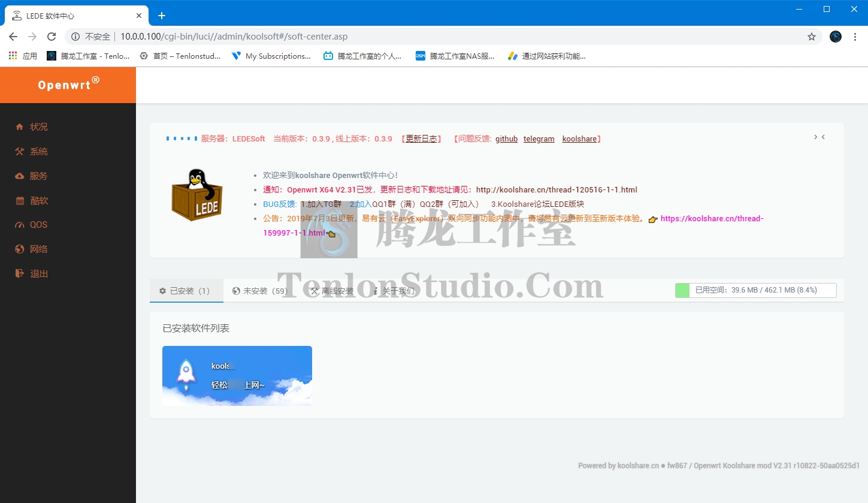Viewport: 868px width, 503px height.
Task: Go forward in browser
Action: coord(32,37)
